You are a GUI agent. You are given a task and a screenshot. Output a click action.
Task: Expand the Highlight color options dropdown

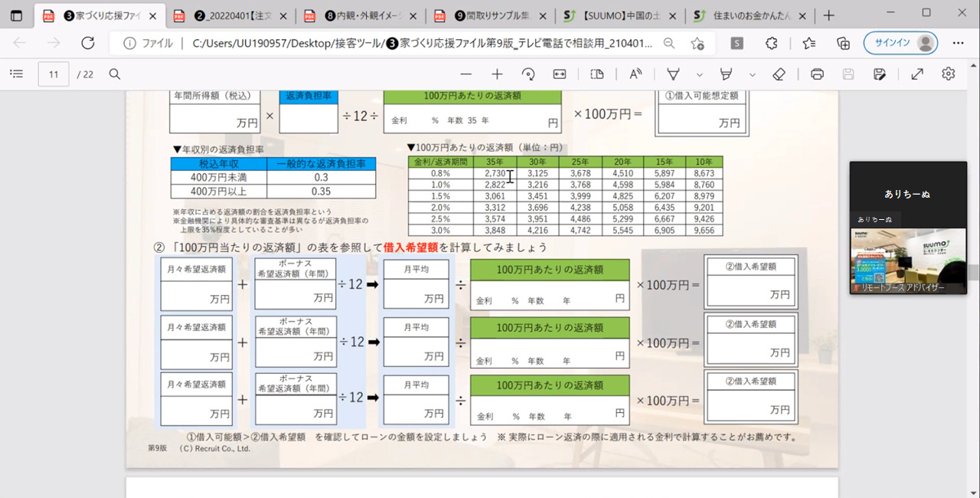coord(752,74)
